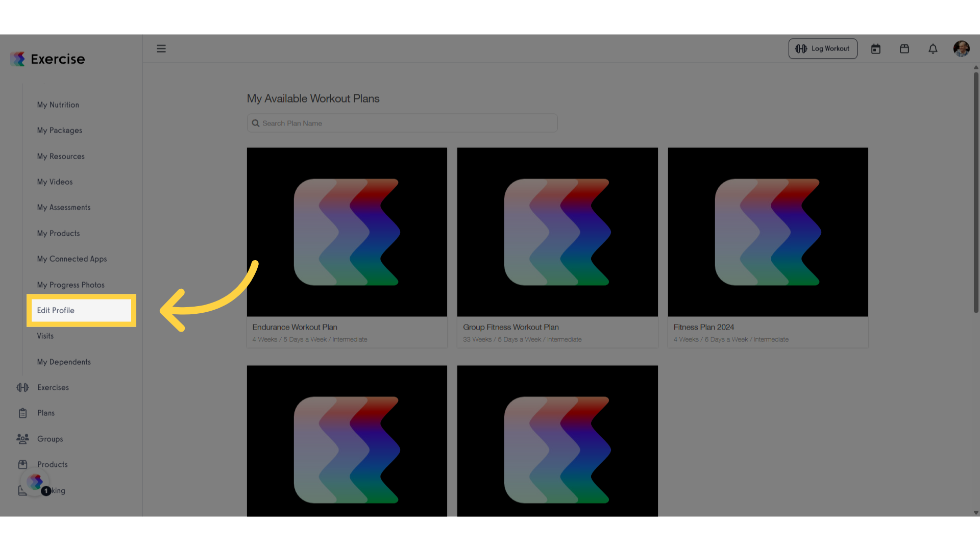The height and width of the screenshot is (551, 980).
Task: Click Fitness Plan 2024 '4 Weeks / 6 Days' details
Action: coord(731,340)
